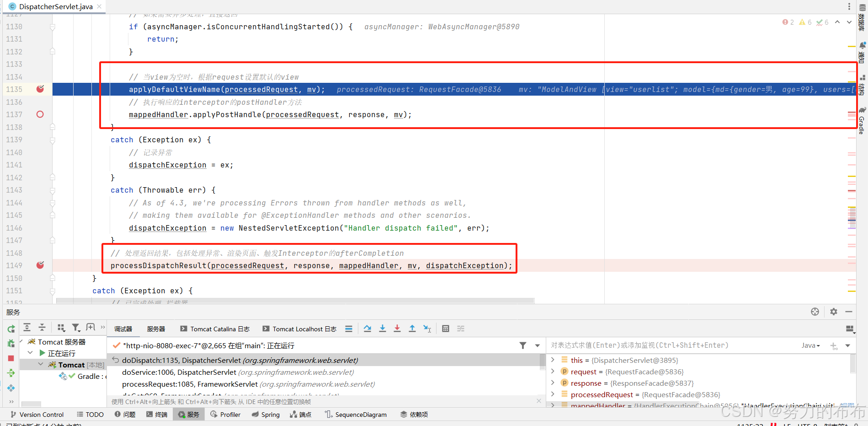Click the green deploy-all arrow icon in sidebar
This screenshot has width=868, height=426.
pyautogui.click(x=11, y=373)
